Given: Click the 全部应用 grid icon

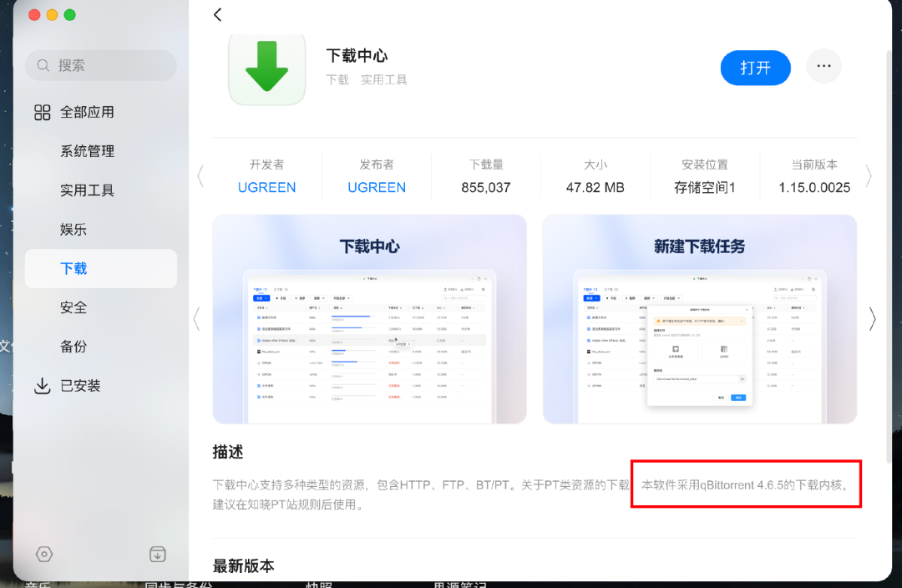Looking at the screenshot, I should pyautogui.click(x=42, y=112).
